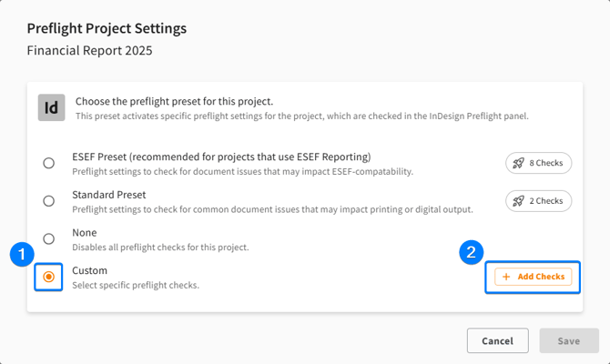
Task: Choose the None radio option
Action: pos(48,238)
